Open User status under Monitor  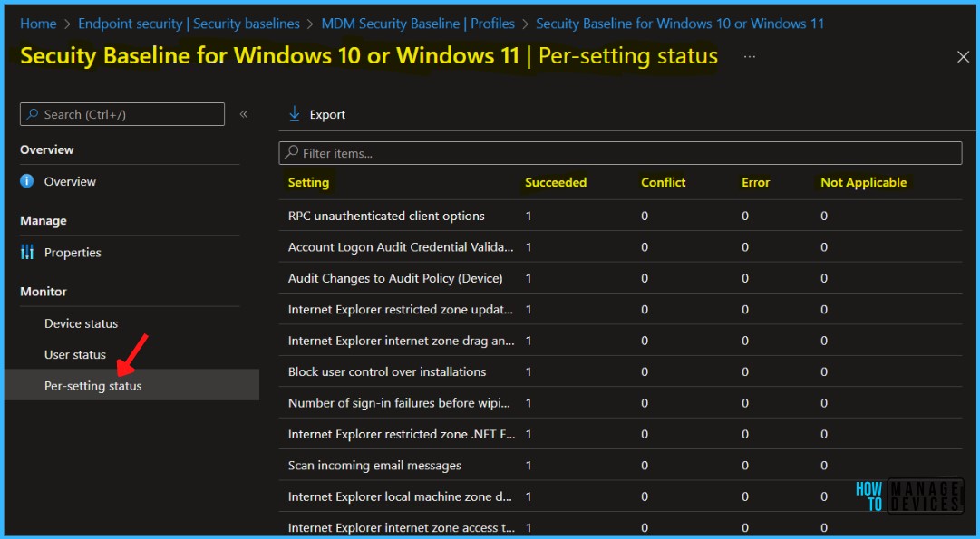[75, 355]
